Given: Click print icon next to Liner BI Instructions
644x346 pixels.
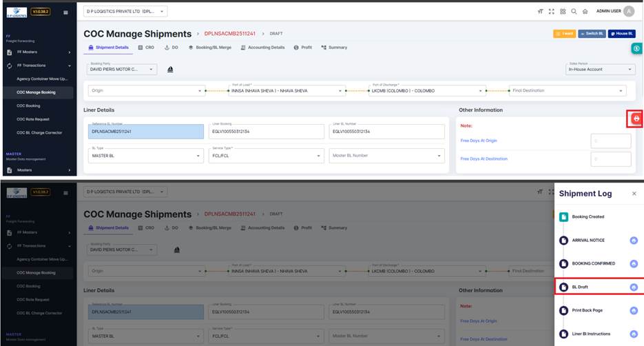Looking at the screenshot, I should coord(634,334).
